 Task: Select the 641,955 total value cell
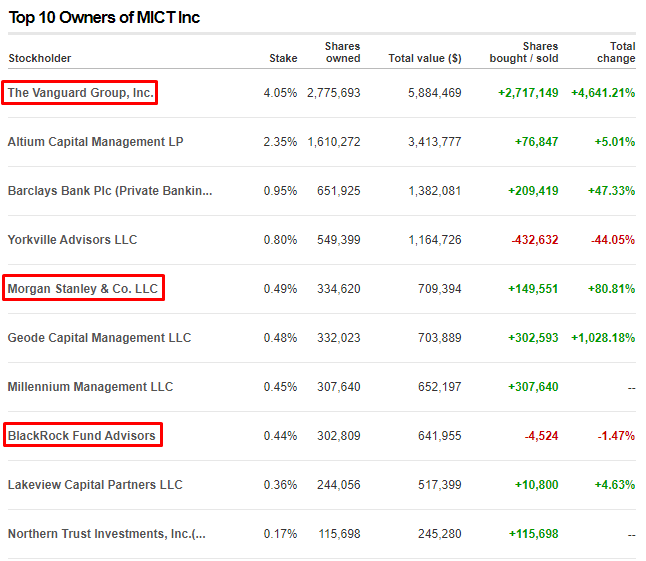coord(440,436)
